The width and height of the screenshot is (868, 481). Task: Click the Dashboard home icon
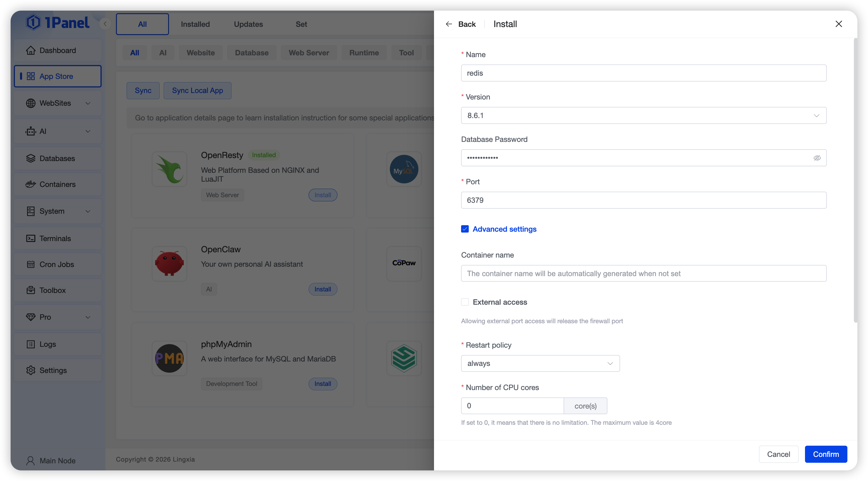click(x=31, y=50)
